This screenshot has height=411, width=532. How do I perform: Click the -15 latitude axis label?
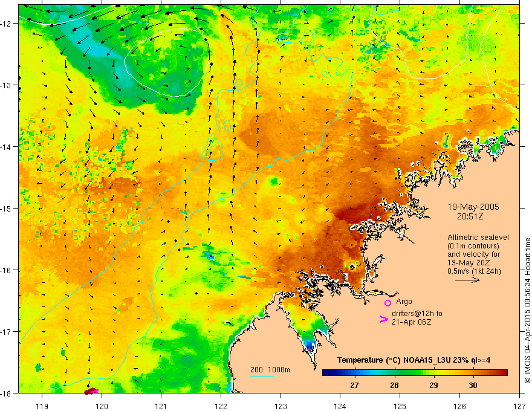(x=7, y=208)
